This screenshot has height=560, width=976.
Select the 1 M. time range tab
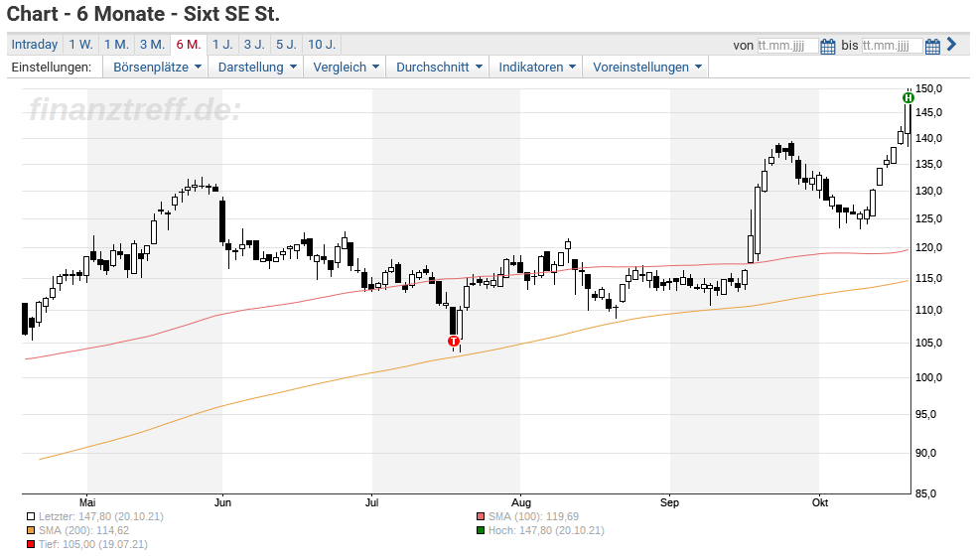click(116, 44)
